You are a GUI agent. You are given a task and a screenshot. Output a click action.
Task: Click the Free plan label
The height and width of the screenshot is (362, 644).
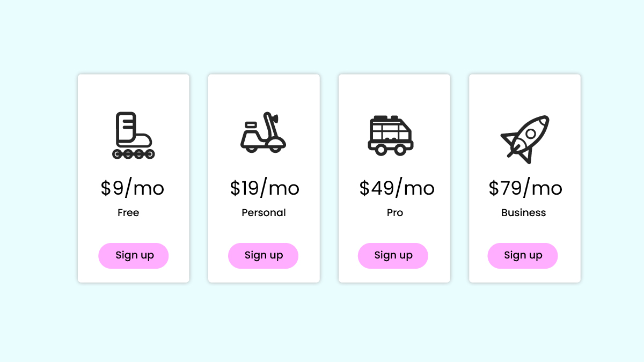coord(128,213)
